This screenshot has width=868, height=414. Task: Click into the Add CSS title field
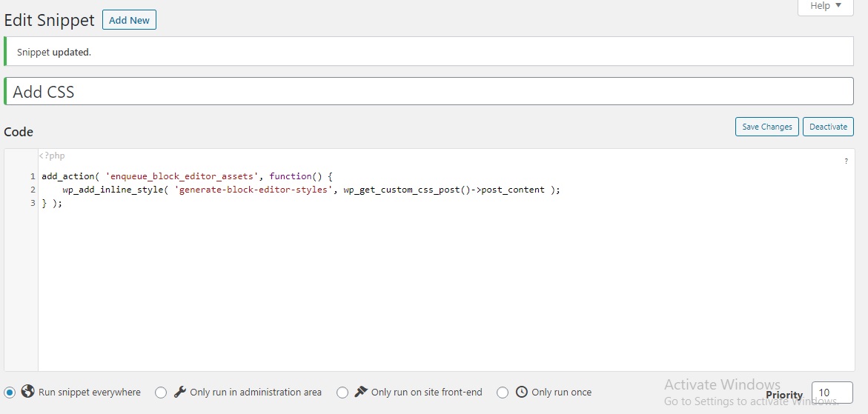point(429,91)
